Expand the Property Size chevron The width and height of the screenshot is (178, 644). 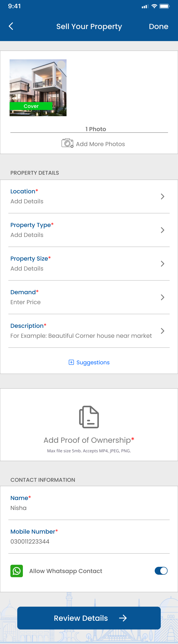[x=162, y=263]
